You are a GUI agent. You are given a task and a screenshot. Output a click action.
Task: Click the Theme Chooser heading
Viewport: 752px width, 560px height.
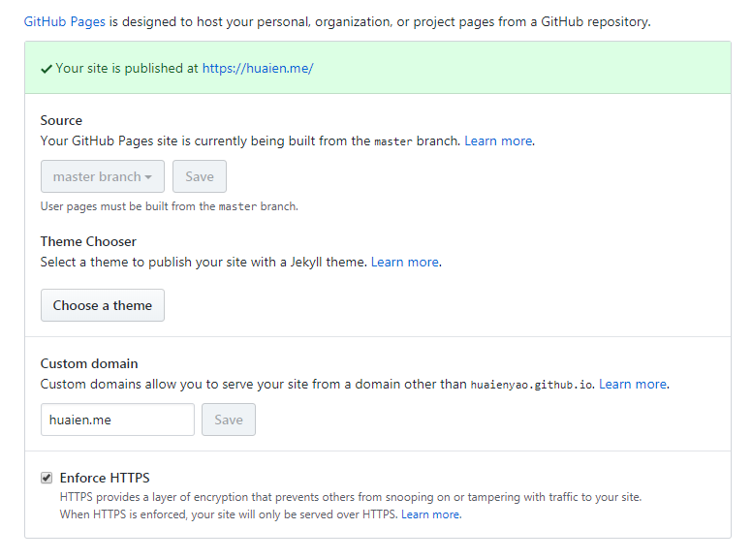click(x=88, y=241)
